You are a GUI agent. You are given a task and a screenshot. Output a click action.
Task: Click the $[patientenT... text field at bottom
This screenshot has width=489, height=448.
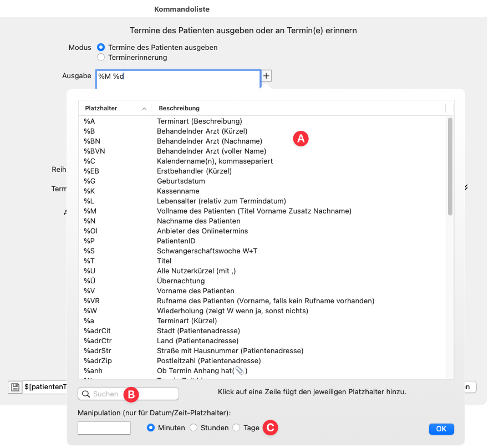(45, 387)
